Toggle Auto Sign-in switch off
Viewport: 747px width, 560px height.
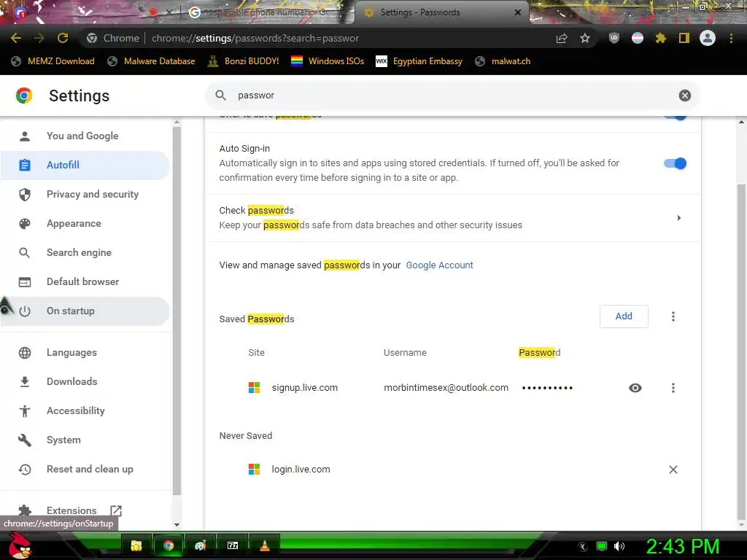click(x=675, y=163)
